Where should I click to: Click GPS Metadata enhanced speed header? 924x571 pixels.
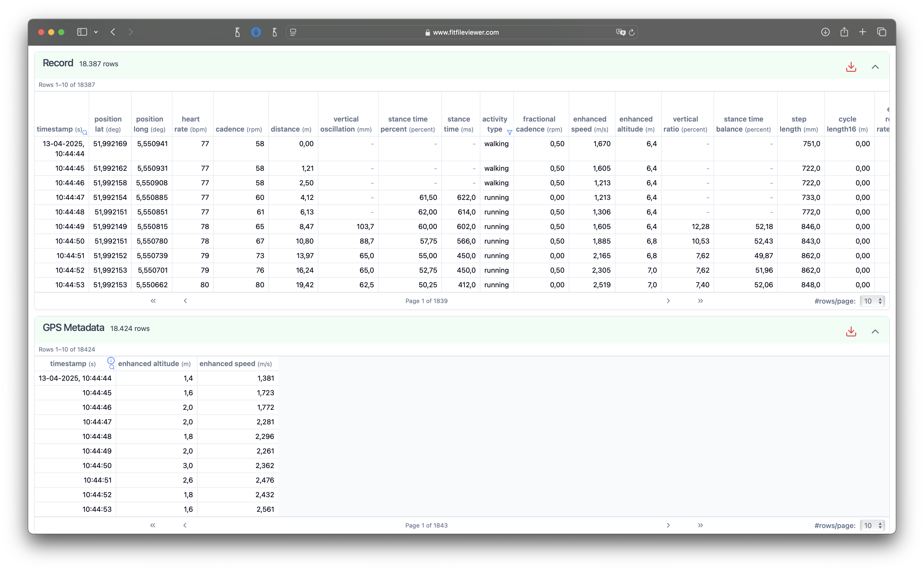click(236, 364)
